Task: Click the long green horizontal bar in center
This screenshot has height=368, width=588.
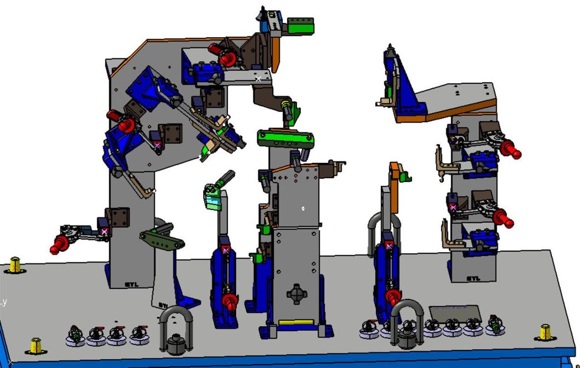Action: (285, 139)
